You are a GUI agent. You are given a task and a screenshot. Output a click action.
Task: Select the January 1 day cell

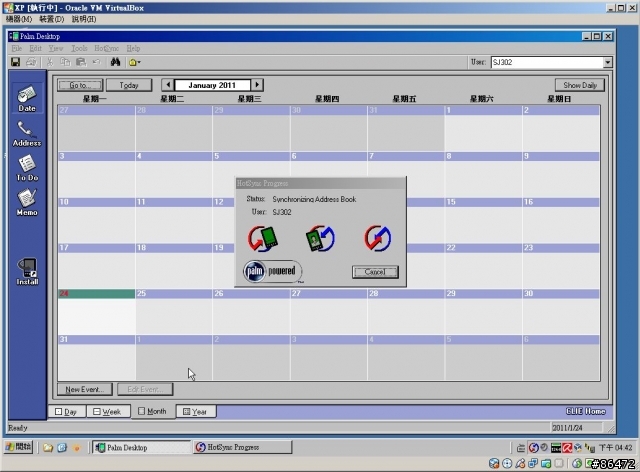483,129
